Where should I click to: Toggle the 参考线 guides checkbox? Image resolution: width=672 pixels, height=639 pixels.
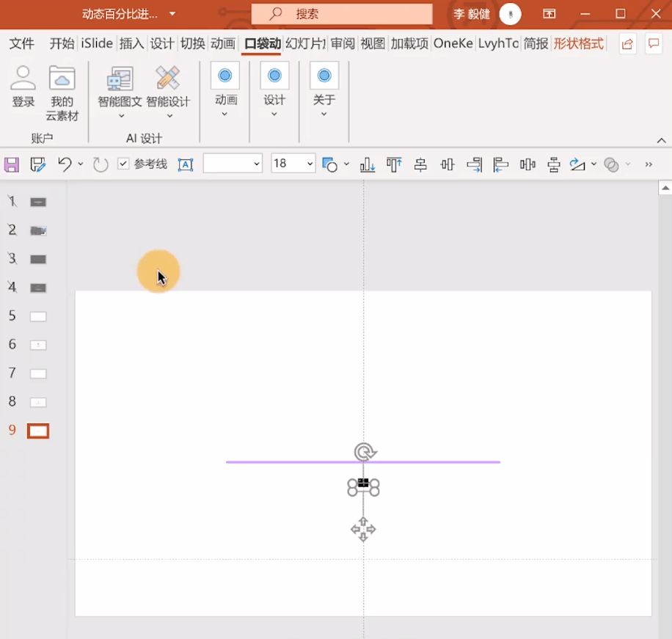click(123, 164)
